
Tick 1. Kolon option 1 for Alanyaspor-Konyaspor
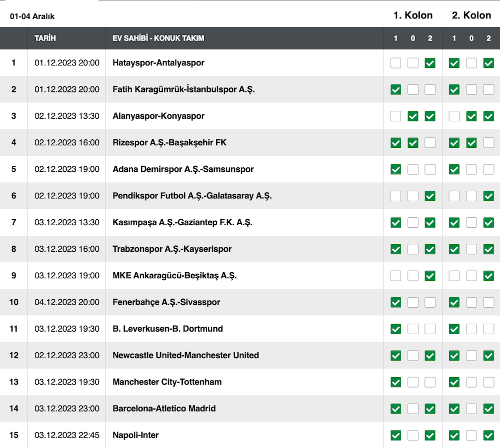395,116
